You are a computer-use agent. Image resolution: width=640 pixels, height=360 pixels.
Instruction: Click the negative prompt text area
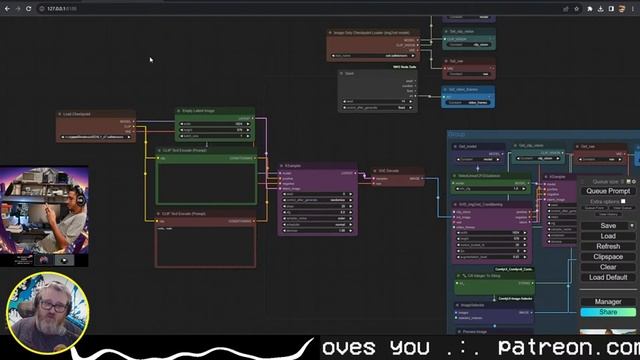tap(205, 246)
